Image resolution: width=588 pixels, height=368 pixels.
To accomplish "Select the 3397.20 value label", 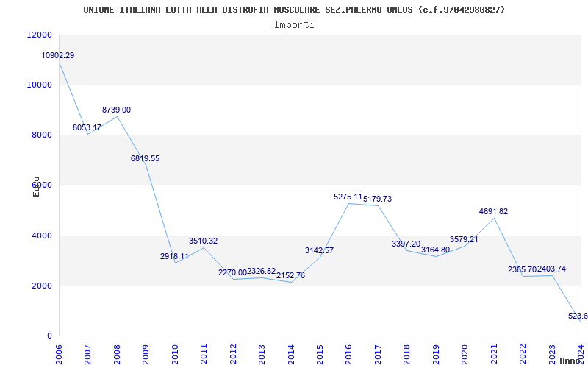I will point(406,244).
